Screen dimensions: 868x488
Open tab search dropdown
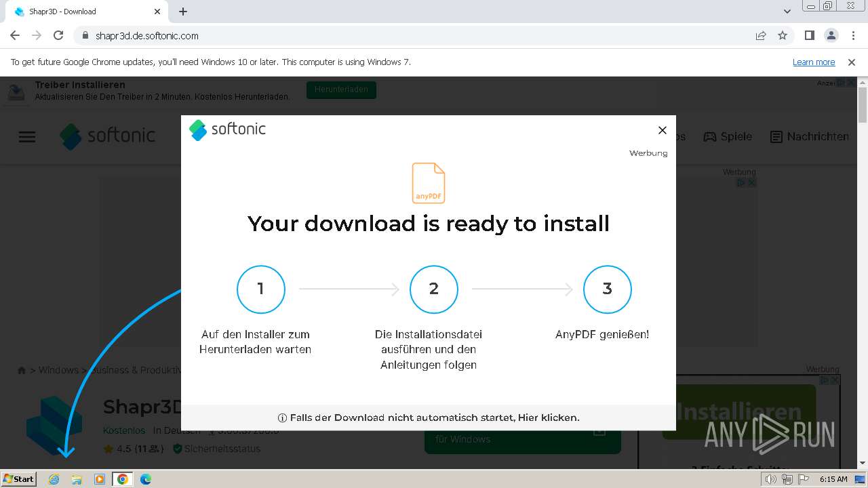click(787, 12)
